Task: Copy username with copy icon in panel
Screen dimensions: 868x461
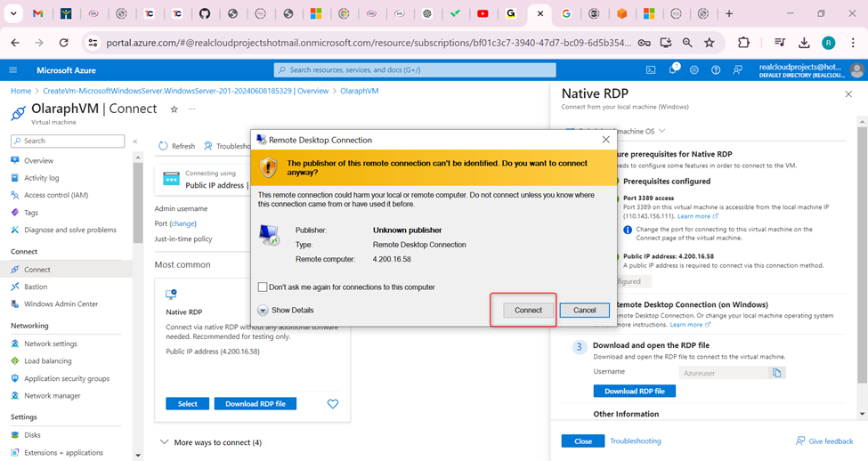Action: 776,373
